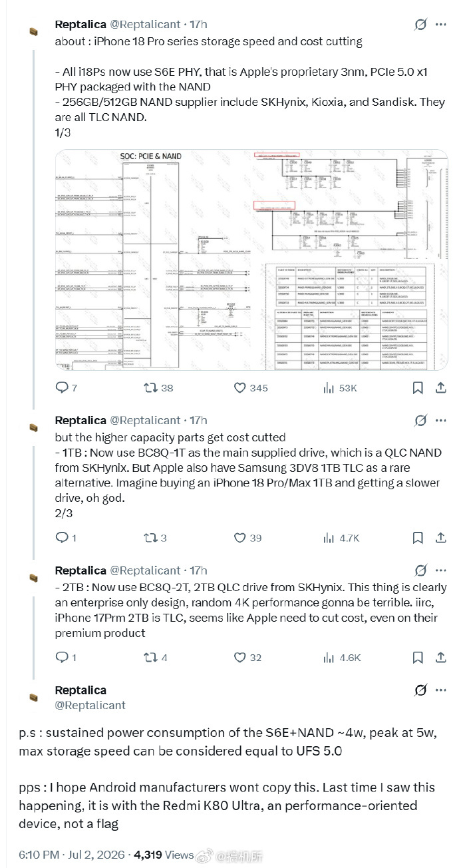The image size is (459, 868).
Task: Toggle bookmark on the 2TB QLC tweet
Action: tap(418, 657)
